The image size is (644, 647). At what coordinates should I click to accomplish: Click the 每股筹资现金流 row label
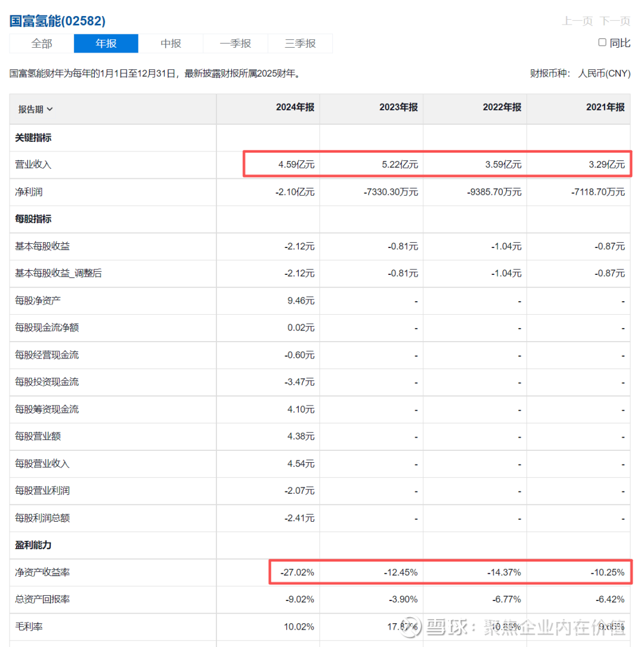[x=47, y=409]
